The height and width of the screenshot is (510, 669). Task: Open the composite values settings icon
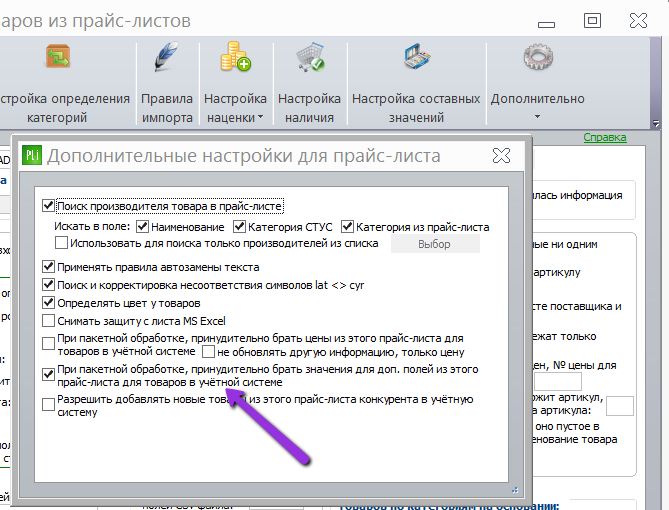416,56
